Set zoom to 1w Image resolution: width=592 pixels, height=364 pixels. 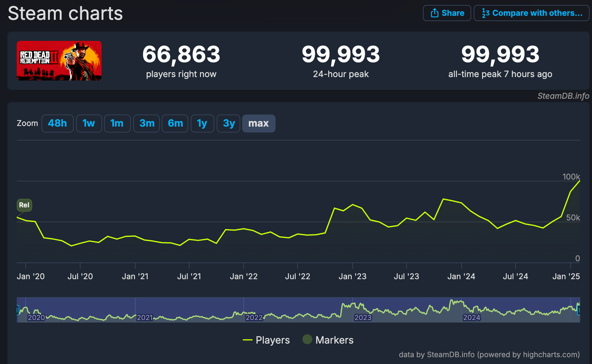89,123
